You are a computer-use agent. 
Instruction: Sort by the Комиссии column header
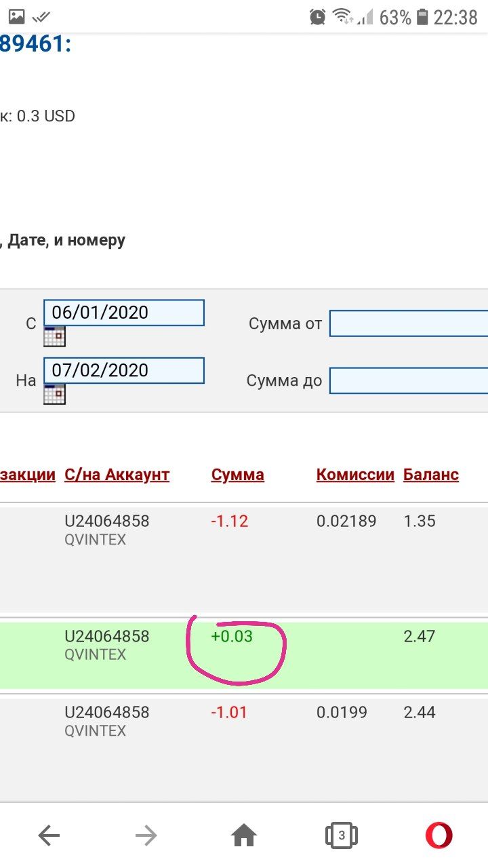click(x=355, y=475)
